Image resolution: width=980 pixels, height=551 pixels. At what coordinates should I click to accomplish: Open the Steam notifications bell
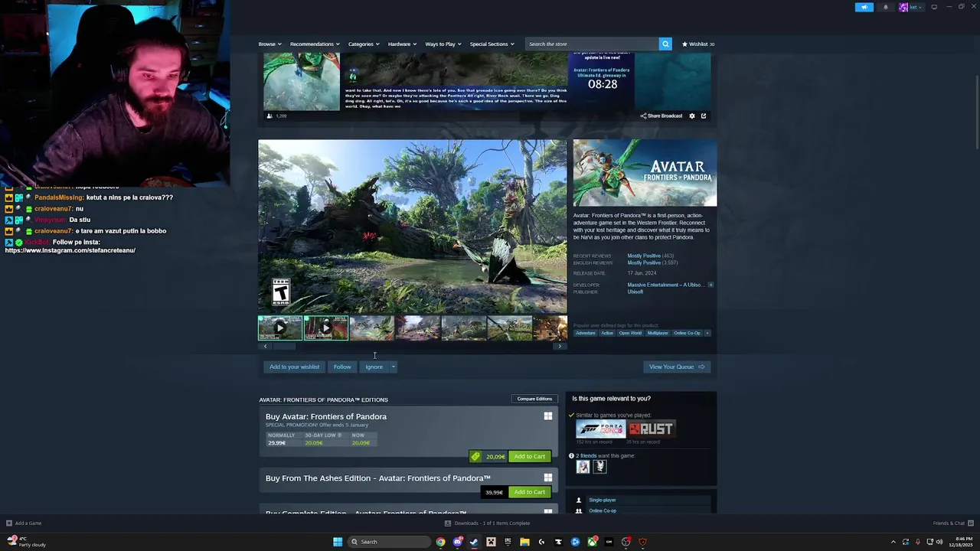click(886, 7)
